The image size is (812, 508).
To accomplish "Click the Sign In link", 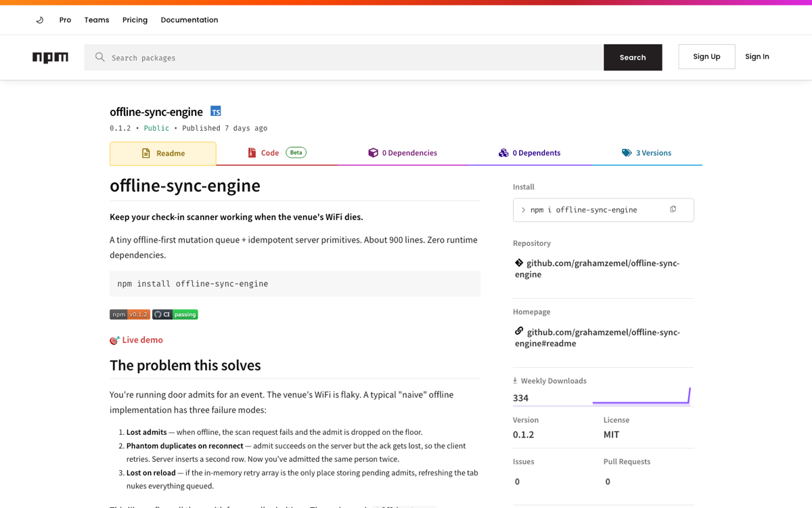I will pyautogui.click(x=757, y=57).
